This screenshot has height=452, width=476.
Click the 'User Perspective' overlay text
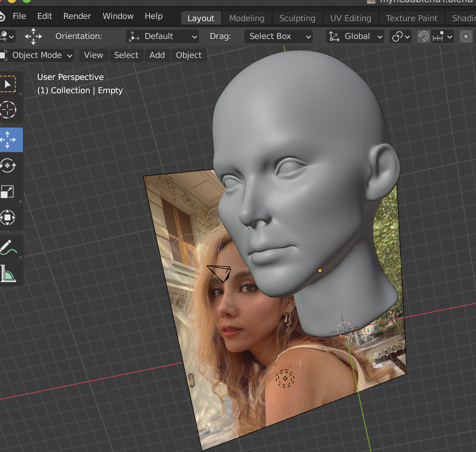[71, 77]
